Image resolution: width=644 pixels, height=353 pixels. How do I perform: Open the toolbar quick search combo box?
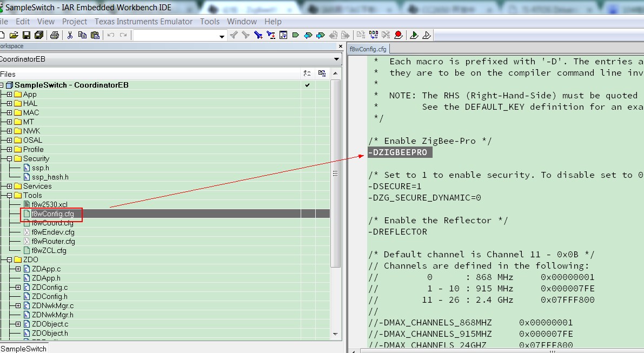180,36
